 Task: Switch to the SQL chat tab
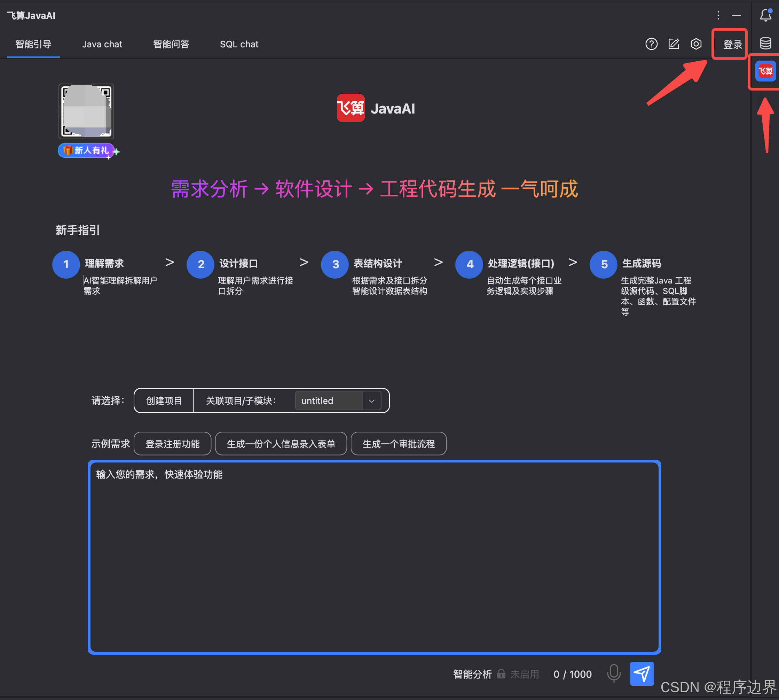coord(239,44)
